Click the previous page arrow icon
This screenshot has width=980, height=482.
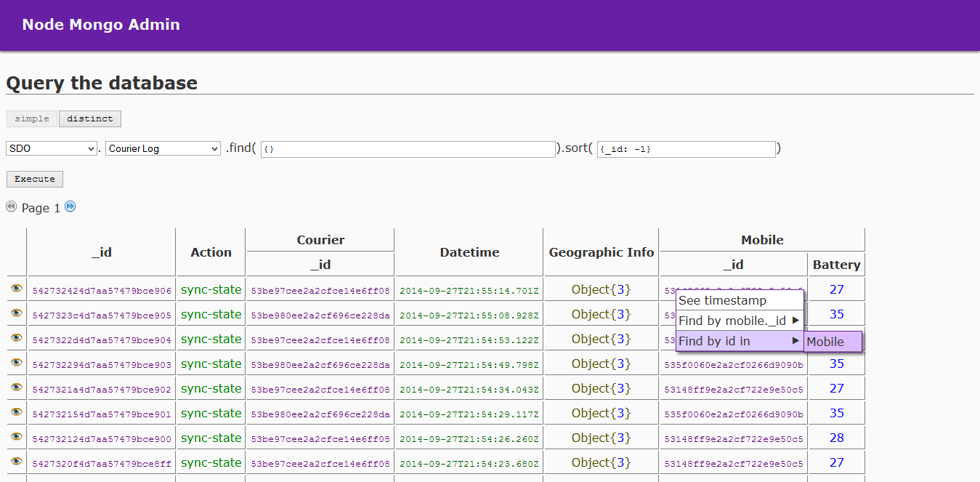point(11,206)
